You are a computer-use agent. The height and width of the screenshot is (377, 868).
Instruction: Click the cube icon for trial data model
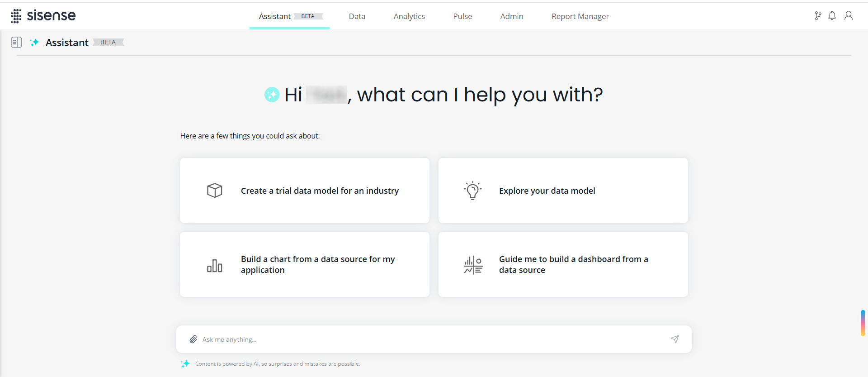[215, 191]
